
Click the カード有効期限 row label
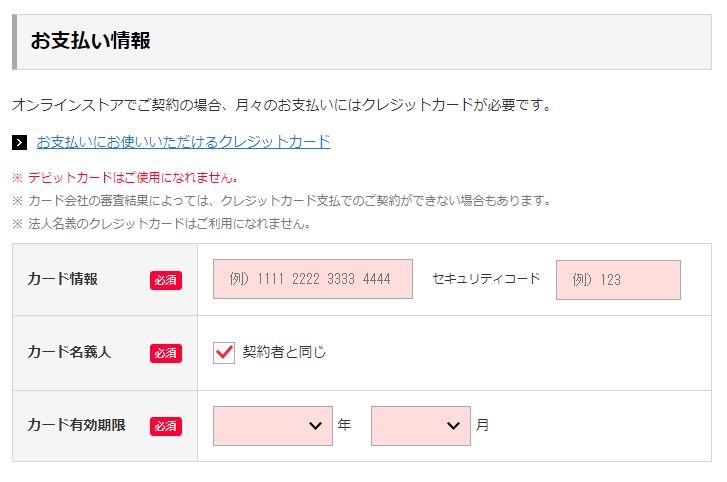[77, 425]
